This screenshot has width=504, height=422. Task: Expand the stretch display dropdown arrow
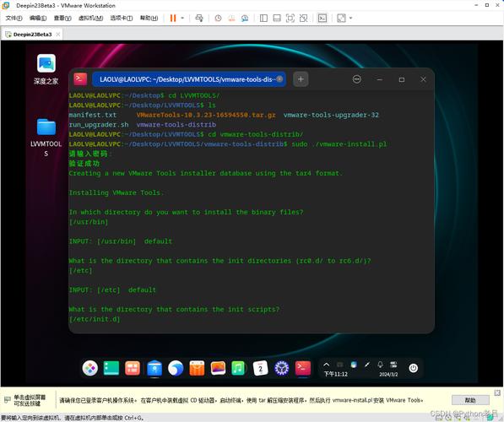[350, 18]
